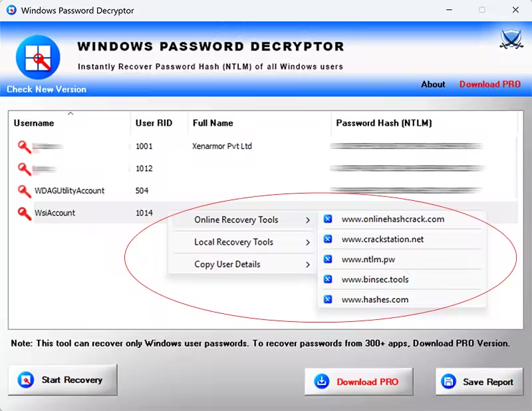
Task: Sort by the Username column header
Action: [34, 123]
